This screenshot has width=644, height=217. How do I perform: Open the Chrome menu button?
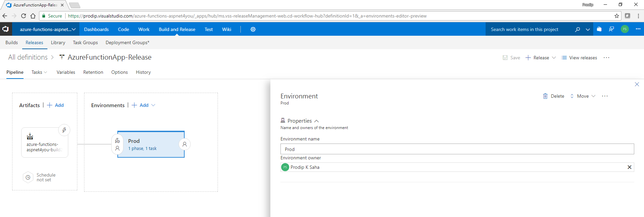[638, 16]
